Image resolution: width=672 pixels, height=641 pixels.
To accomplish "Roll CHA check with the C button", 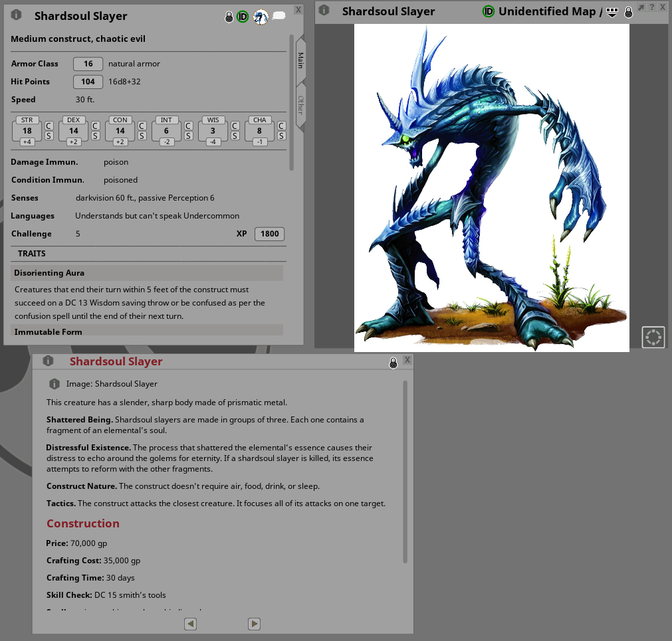I will tap(281, 126).
